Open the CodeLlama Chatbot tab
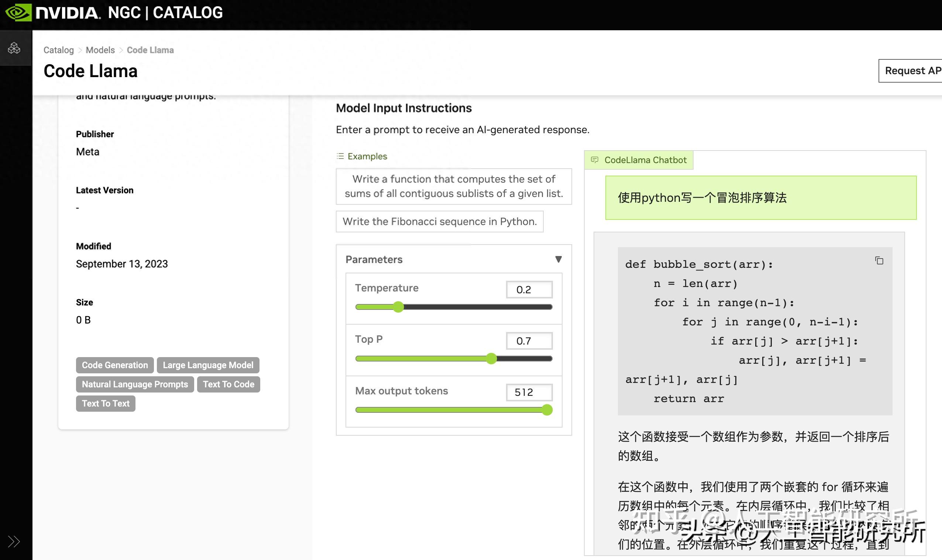 point(639,160)
